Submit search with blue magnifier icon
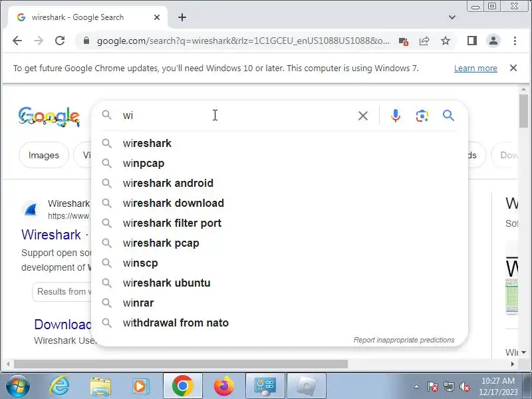532x399 pixels. pyautogui.click(x=448, y=116)
